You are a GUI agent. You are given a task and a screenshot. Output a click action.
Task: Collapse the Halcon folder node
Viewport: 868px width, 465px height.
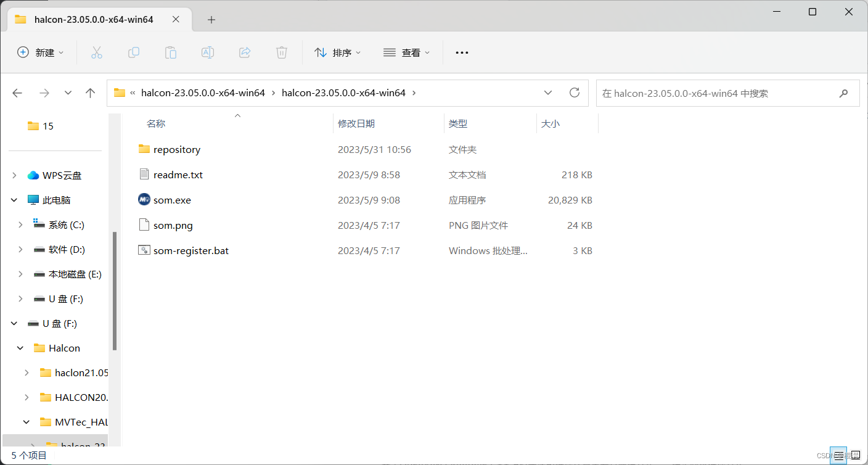21,348
